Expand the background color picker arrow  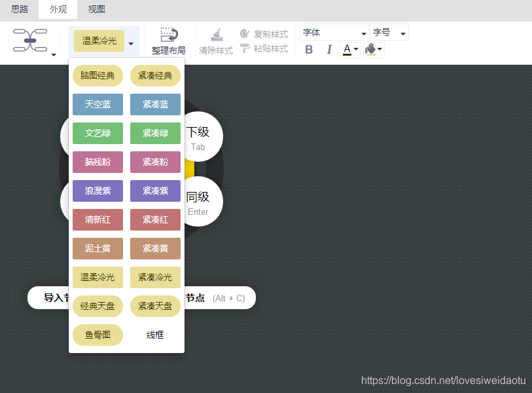pos(380,50)
